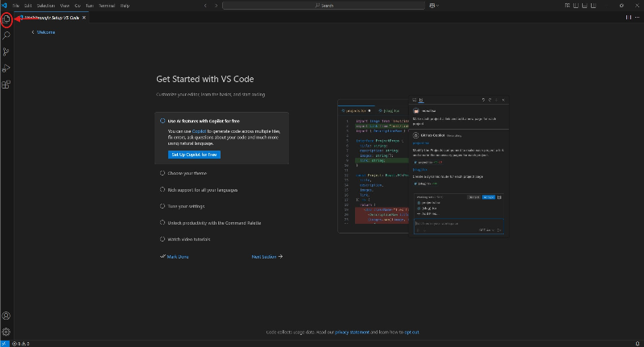Close the Walkthrough: Setup VS Code tab
The height and width of the screenshot is (347, 644).
click(x=85, y=18)
